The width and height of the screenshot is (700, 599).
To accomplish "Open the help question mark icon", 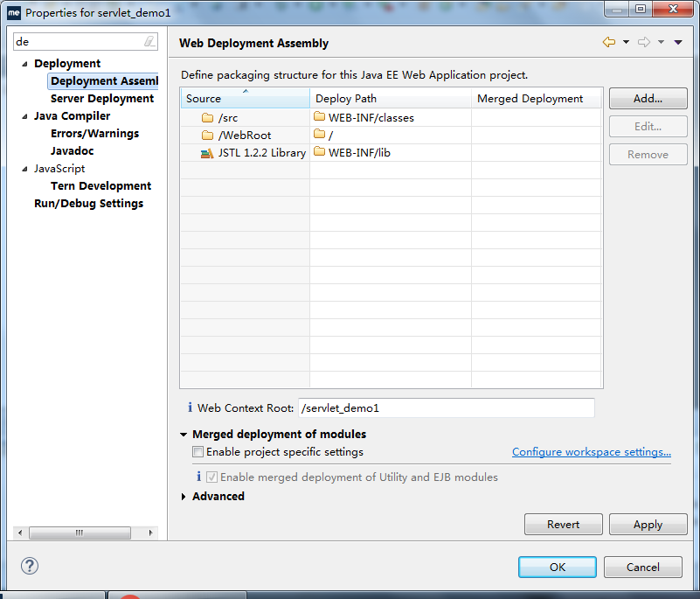I will [30, 566].
